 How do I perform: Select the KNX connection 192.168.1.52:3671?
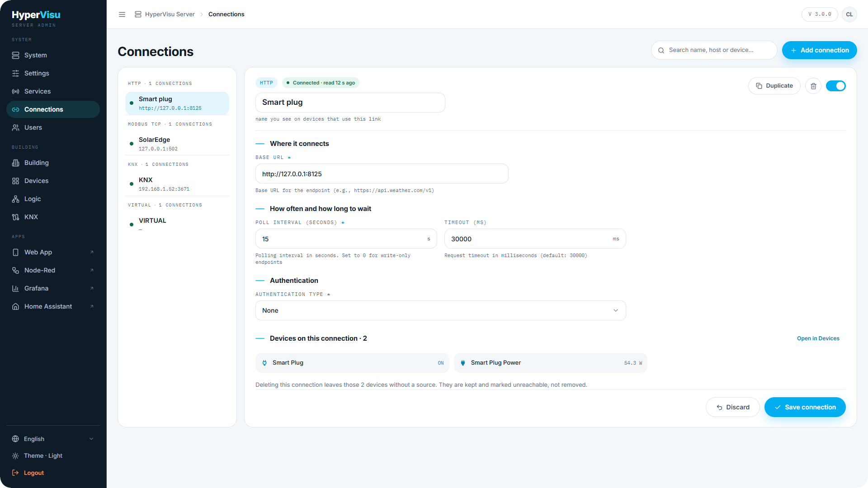pos(177,184)
